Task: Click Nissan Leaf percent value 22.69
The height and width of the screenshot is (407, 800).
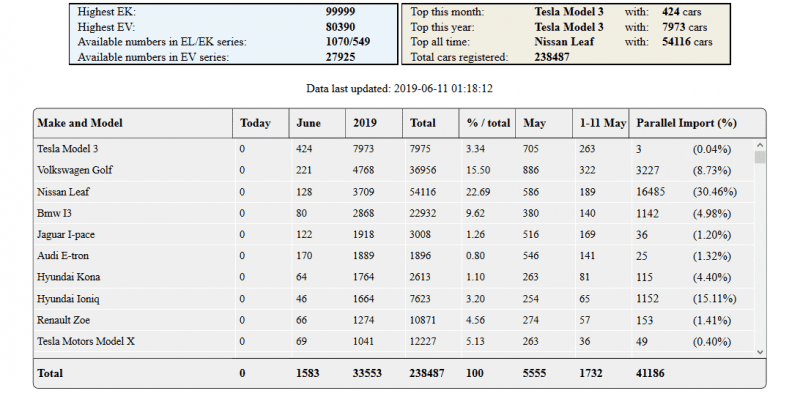Action: tap(478, 192)
